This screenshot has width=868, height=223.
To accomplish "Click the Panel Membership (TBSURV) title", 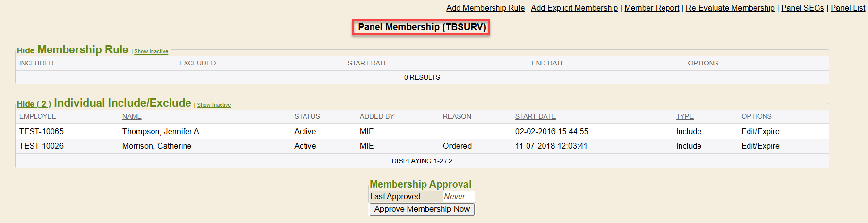I will point(422,27).
